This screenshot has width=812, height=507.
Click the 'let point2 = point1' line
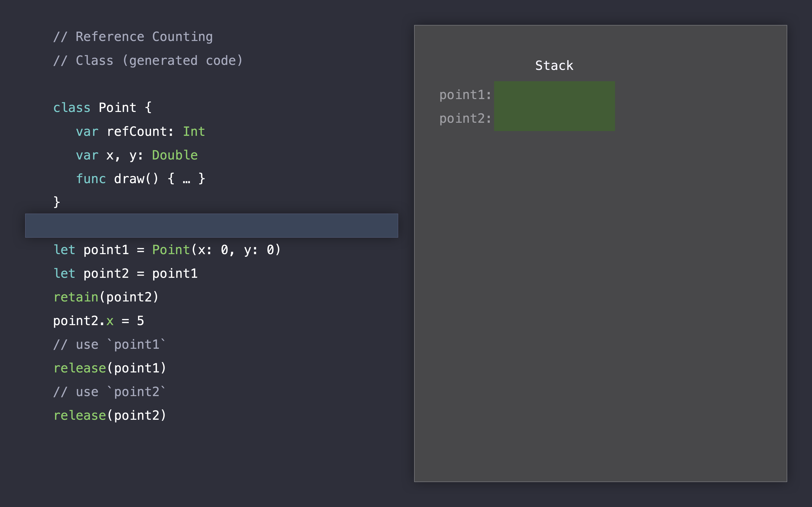coord(125,273)
